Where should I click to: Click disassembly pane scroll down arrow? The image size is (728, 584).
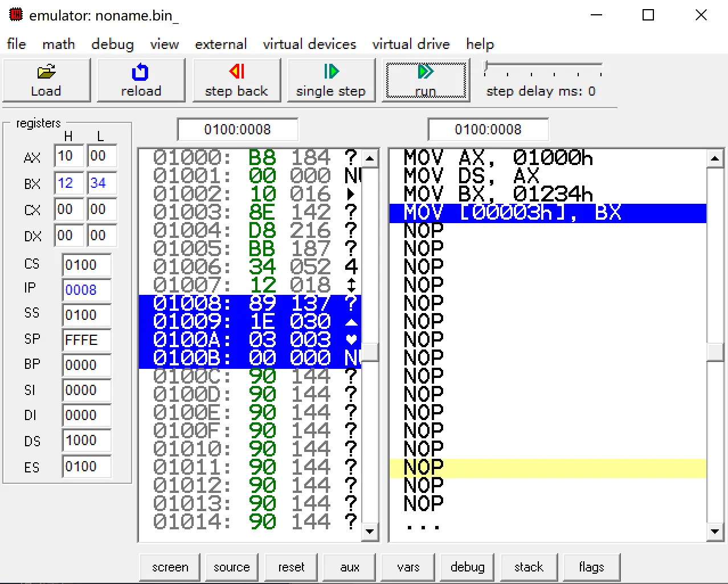(x=715, y=532)
